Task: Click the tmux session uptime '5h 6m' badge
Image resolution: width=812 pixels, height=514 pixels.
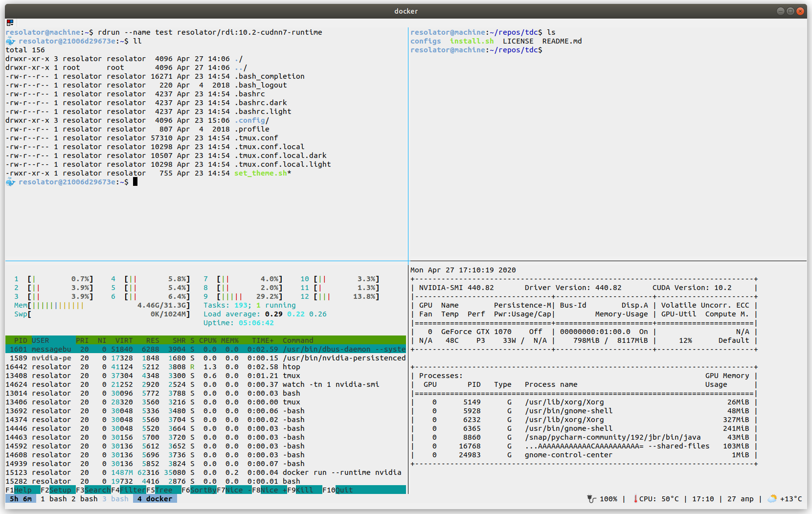Action: 21,499
